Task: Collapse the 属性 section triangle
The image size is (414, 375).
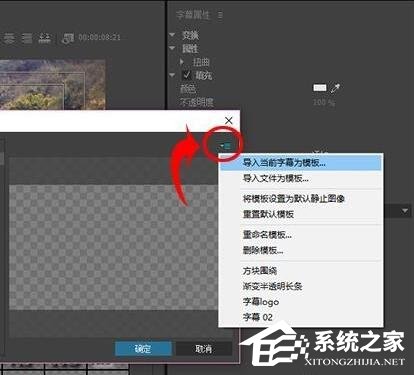Action: [x=172, y=48]
